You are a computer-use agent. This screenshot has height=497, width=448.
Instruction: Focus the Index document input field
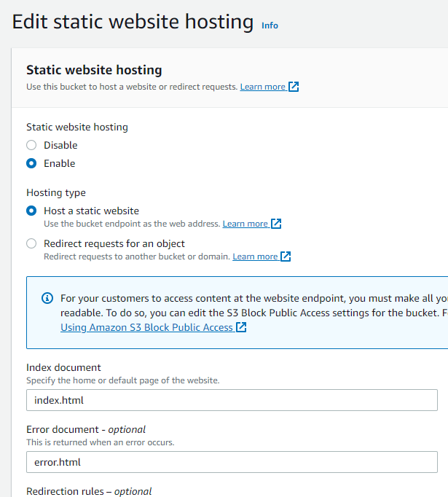232,400
